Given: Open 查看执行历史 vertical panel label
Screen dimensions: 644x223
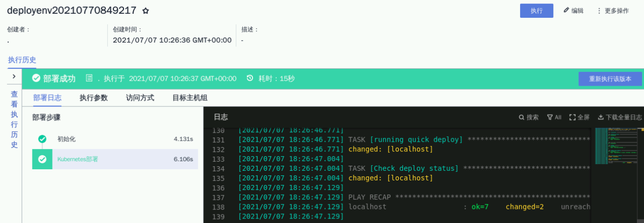Looking at the screenshot, I should pos(14,119).
